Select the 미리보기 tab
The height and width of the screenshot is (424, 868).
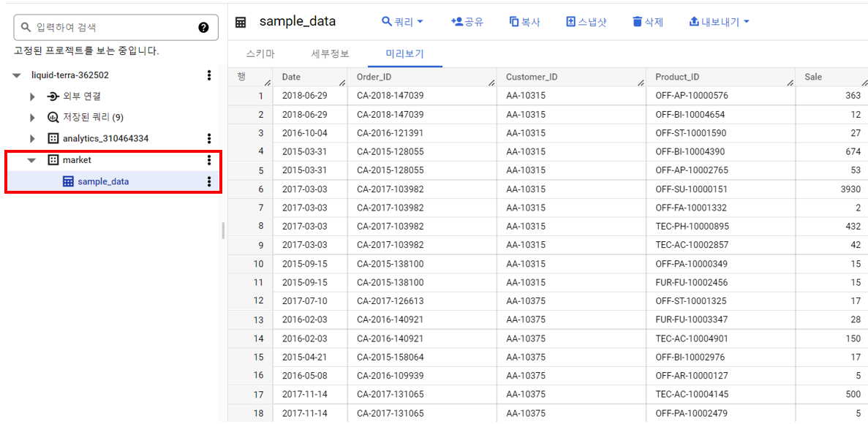pos(405,54)
